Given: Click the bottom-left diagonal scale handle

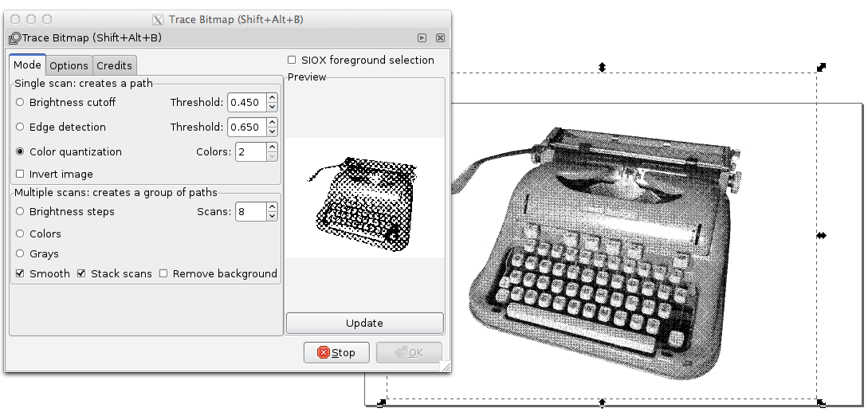Looking at the screenshot, I should click(381, 403).
